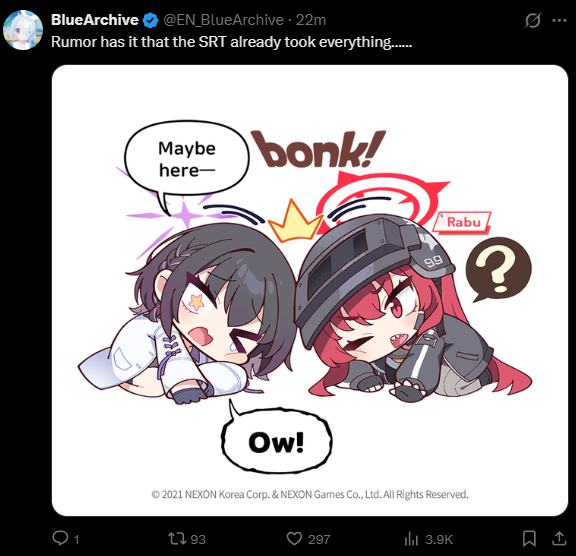Image resolution: width=576 pixels, height=556 pixels.
Task: Click the like count 297
Action: 319,539
